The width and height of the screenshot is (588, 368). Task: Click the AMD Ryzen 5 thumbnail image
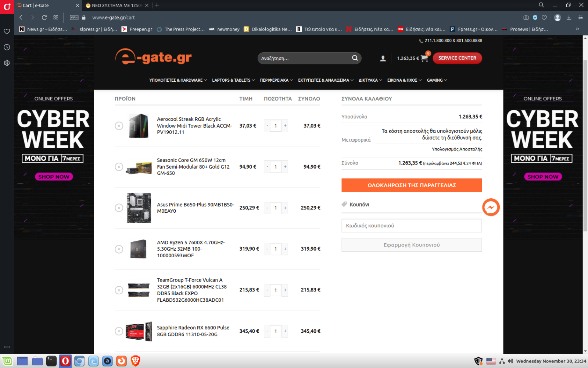[139, 249]
